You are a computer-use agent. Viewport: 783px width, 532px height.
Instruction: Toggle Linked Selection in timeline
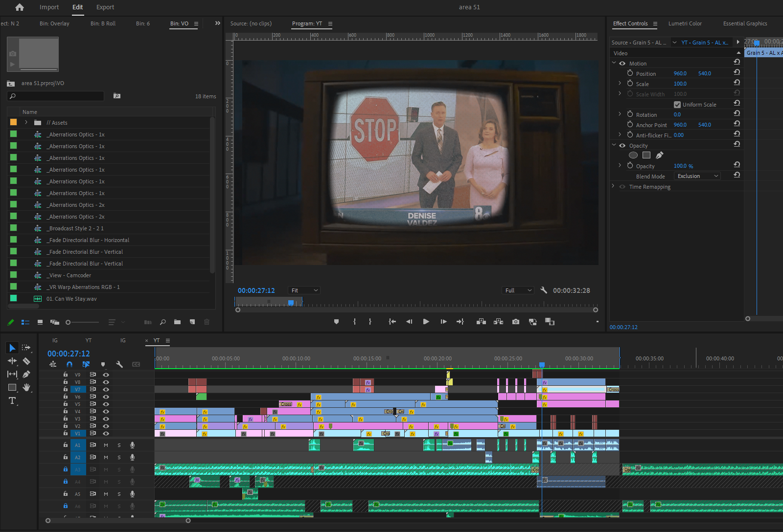[x=86, y=364]
